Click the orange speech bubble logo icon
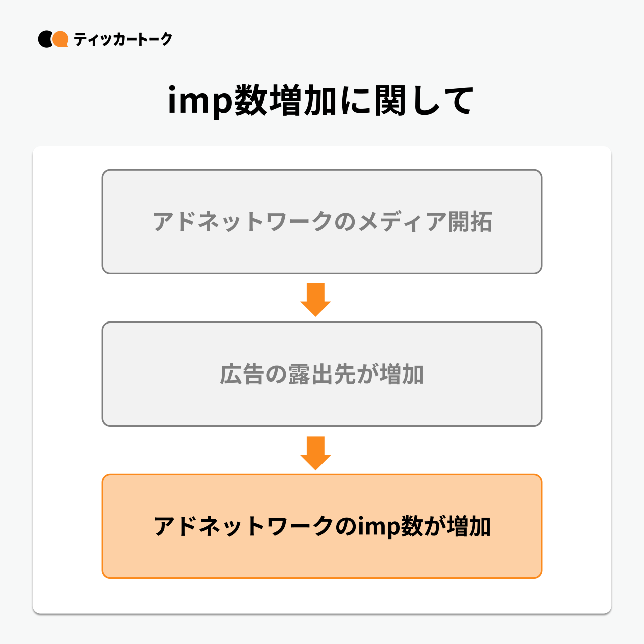The height and width of the screenshot is (644, 644). click(61, 39)
